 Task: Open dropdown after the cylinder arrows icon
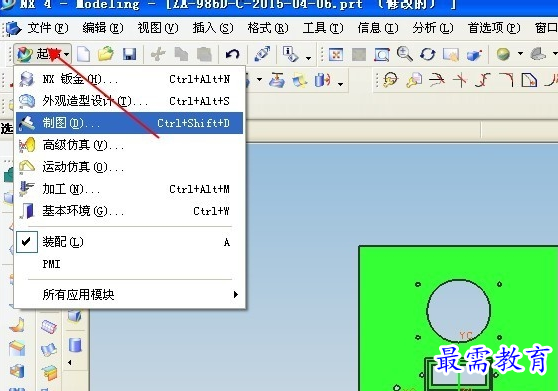341,84
